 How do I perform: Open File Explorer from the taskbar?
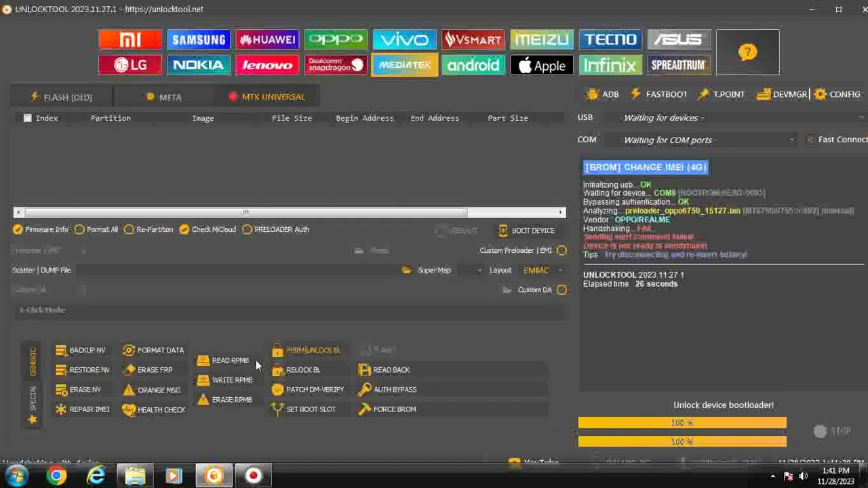click(x=135, y=476)
